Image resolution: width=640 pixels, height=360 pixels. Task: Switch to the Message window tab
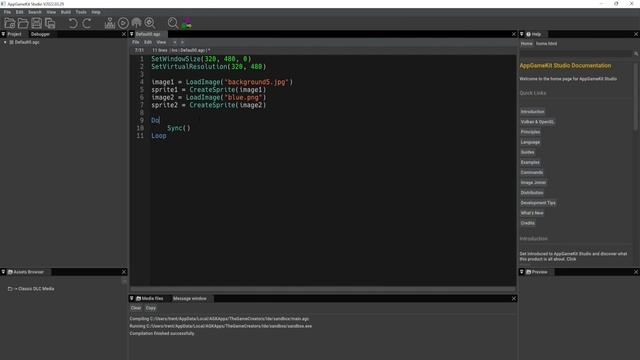190,298
